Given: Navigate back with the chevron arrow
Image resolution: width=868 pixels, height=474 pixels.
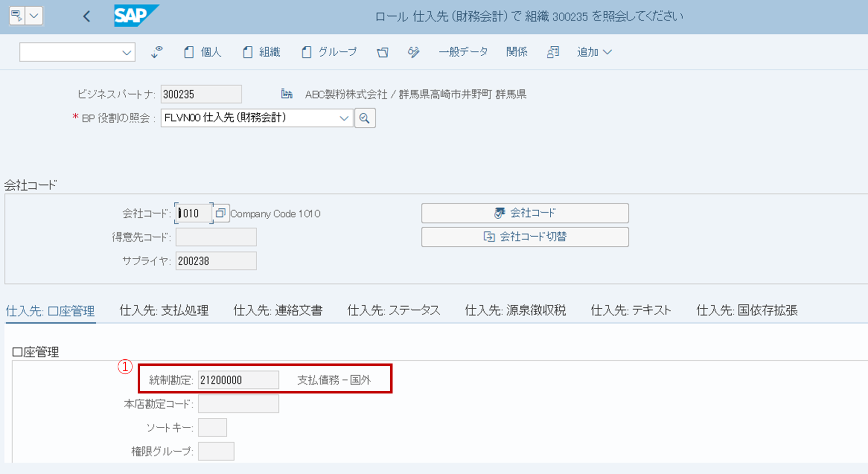Looking at the screenshot, I should (87, 16).
